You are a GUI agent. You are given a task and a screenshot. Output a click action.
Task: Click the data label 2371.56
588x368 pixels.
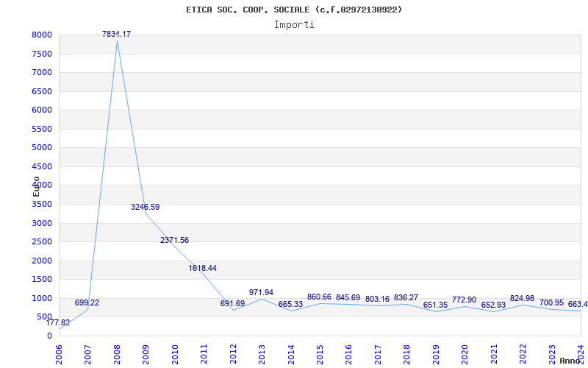174,241
